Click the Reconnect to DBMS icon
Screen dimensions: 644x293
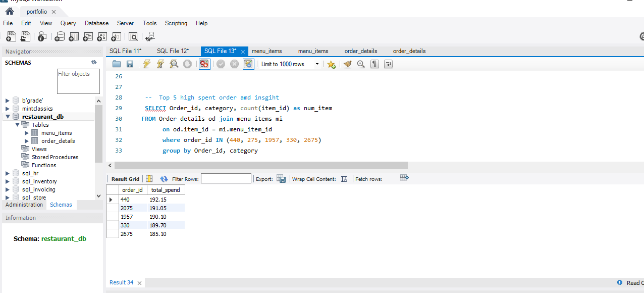click(x=150, y=36)
